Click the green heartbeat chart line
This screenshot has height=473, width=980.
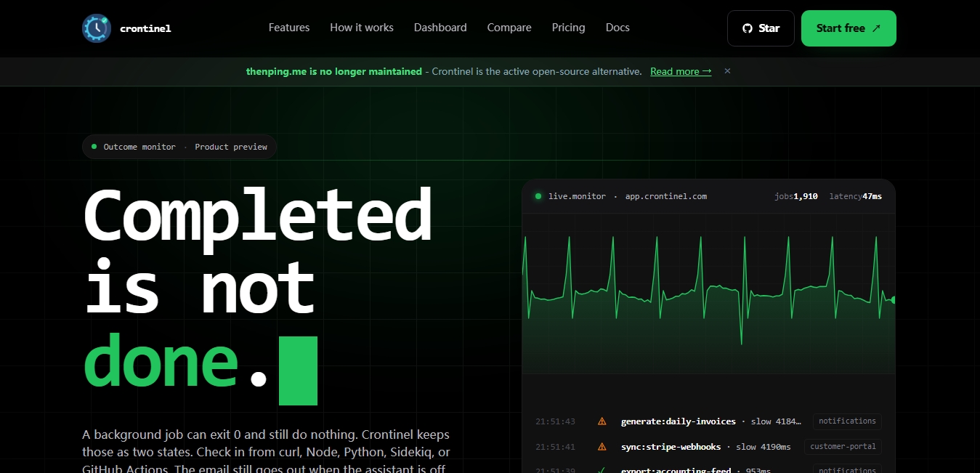tap(708, 291)
